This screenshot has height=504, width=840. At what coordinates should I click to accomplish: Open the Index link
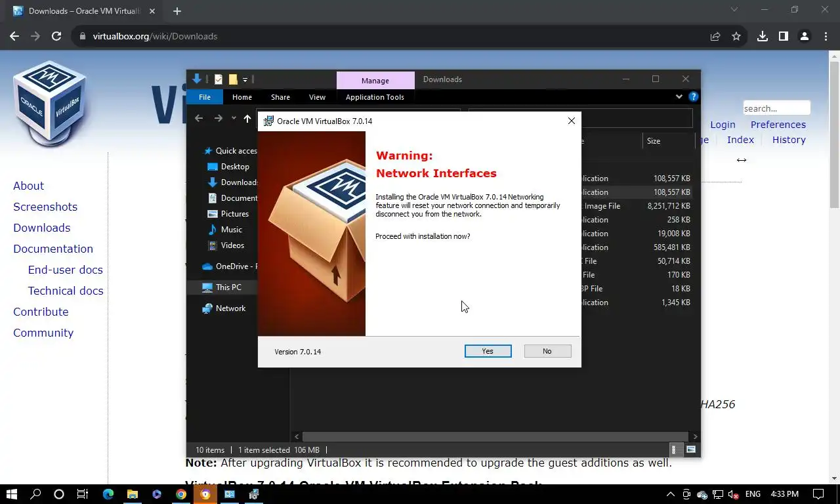point(740,140)
